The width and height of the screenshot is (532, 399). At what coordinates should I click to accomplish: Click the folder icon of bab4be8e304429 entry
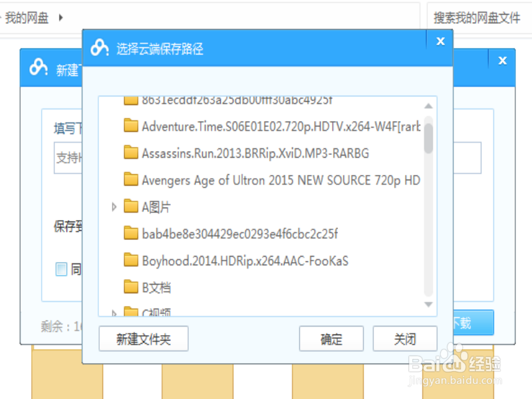pyautogui.click(x=131, y=233)
